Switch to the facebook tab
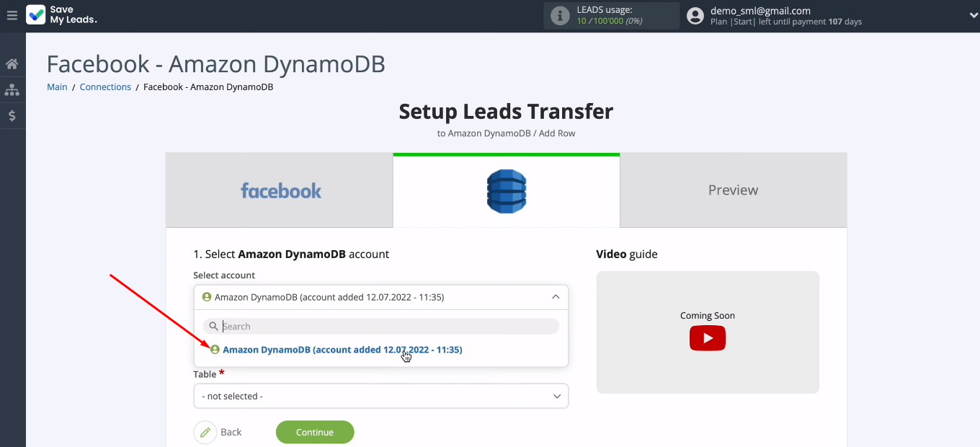The image size is (980, 447). (x=280, y=190)
